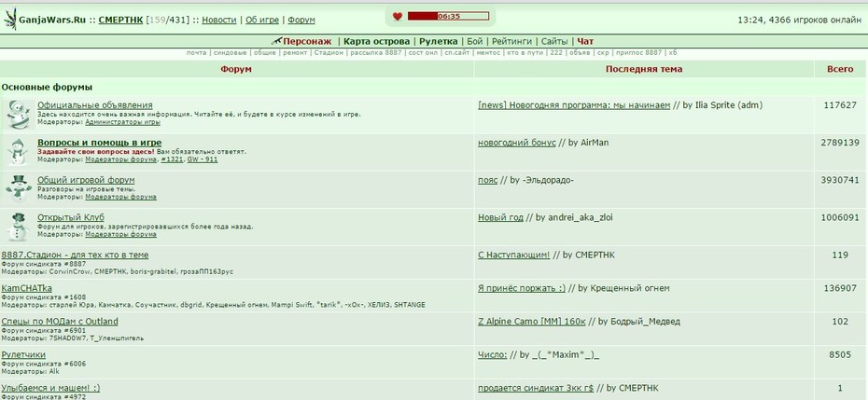Open Спецы по МОДам с Outland forum
The image size is (868, 400).
point(60,322)
